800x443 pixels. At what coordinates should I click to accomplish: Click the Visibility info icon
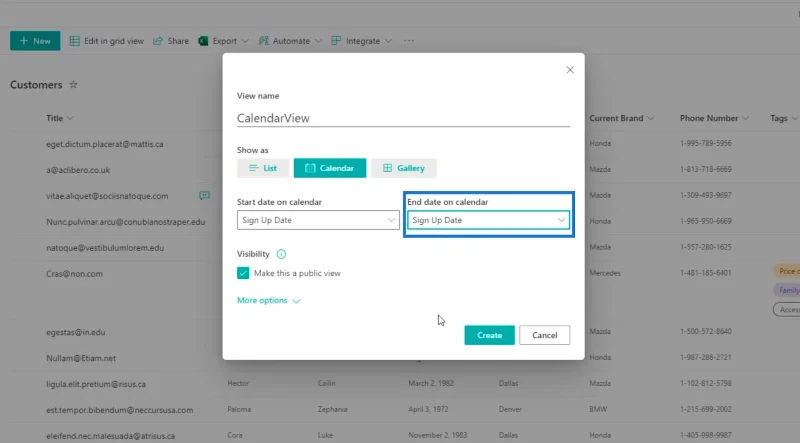(x=281, y=254)
